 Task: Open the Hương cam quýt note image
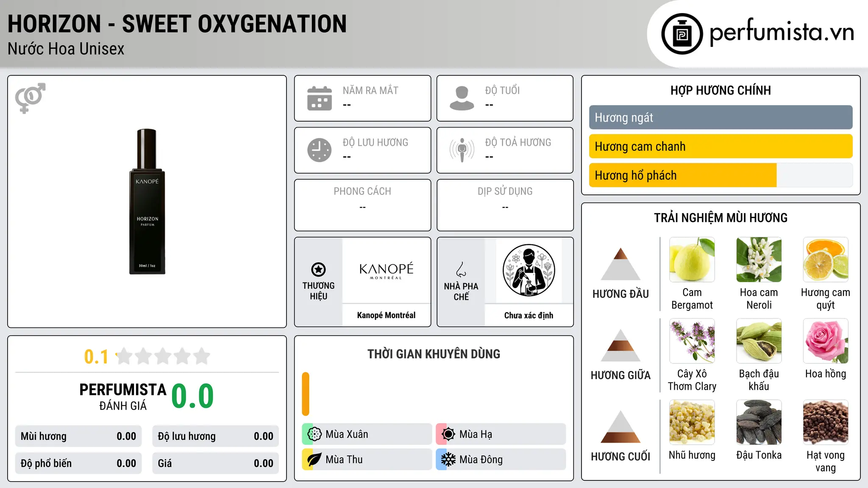826,260
